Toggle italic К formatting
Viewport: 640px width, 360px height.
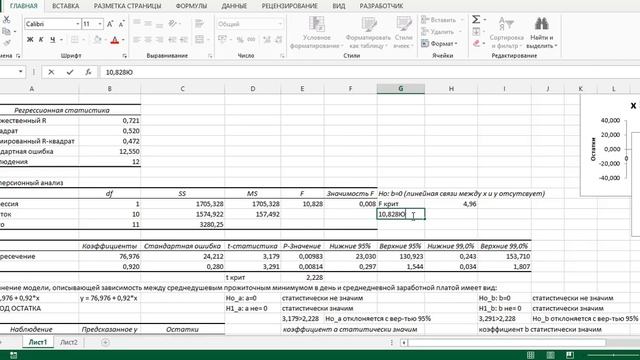point(41,40)
